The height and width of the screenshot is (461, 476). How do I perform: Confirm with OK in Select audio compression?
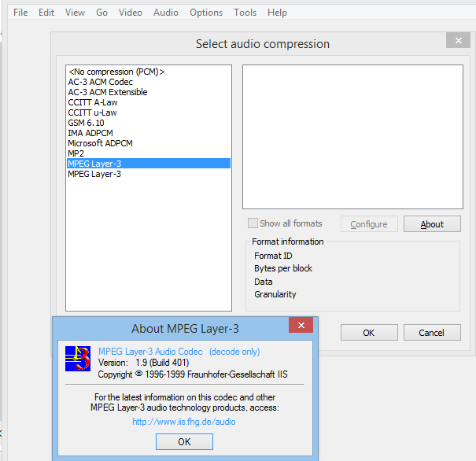pos(369,333)
